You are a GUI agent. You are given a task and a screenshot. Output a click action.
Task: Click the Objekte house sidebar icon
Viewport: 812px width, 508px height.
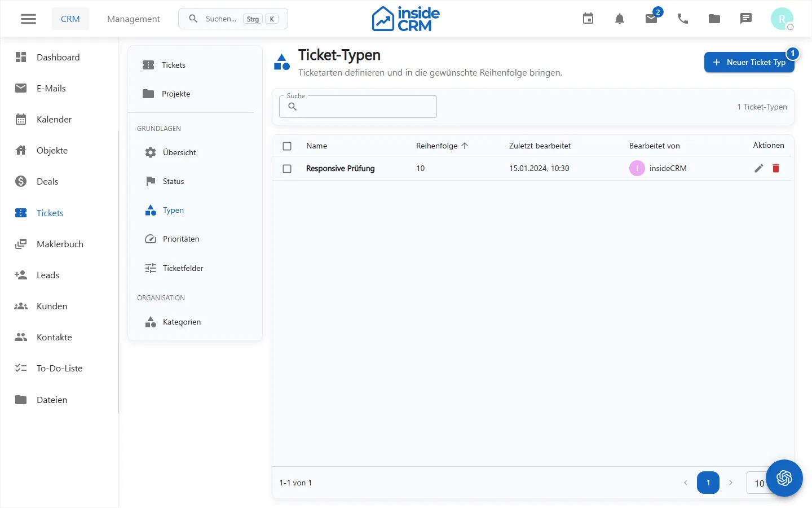coord(21,150)
